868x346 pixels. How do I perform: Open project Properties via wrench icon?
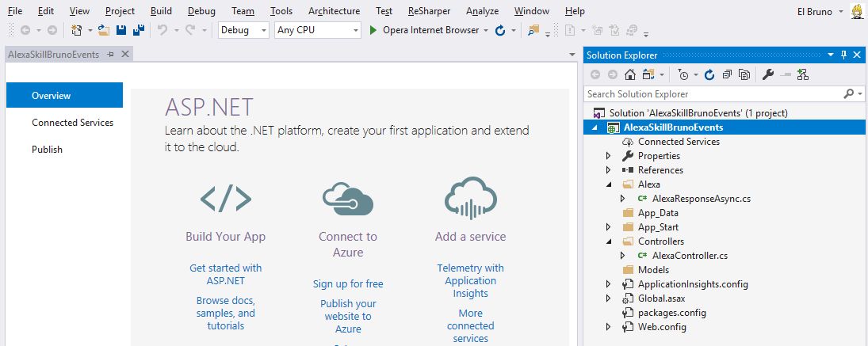pyautogui.click(x=767, y=74)
